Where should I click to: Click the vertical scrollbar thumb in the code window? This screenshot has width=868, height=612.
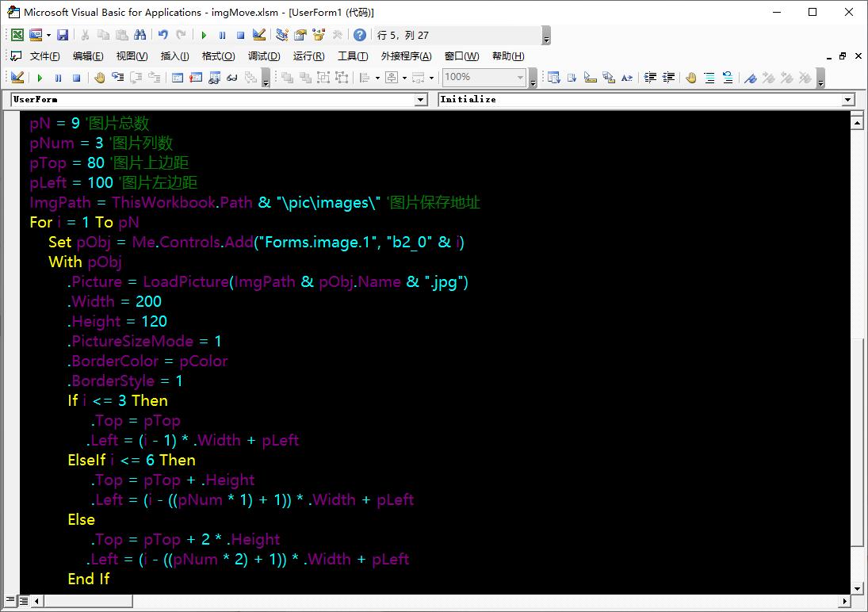(856, 440)
